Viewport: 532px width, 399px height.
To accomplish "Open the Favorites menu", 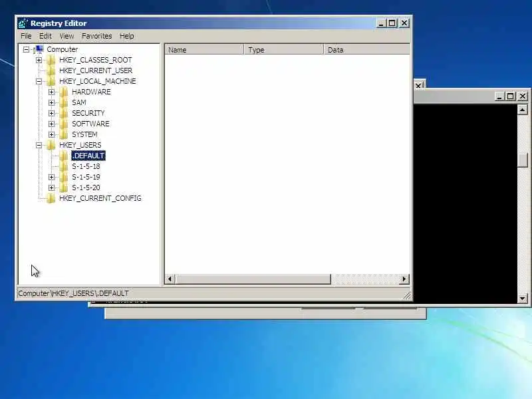I will 96,36.
